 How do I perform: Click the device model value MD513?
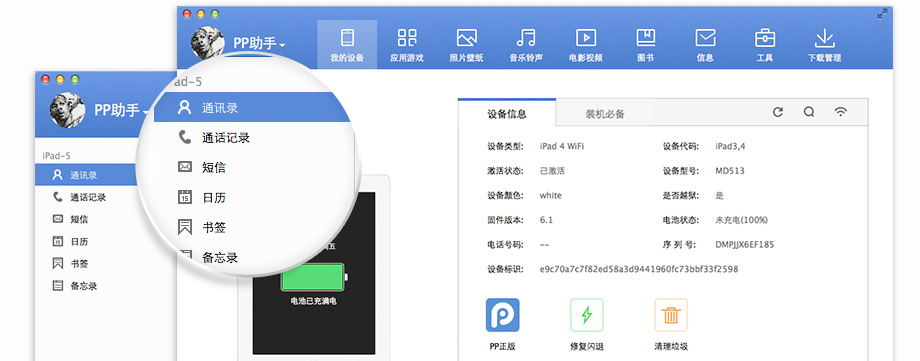point(729,171)
